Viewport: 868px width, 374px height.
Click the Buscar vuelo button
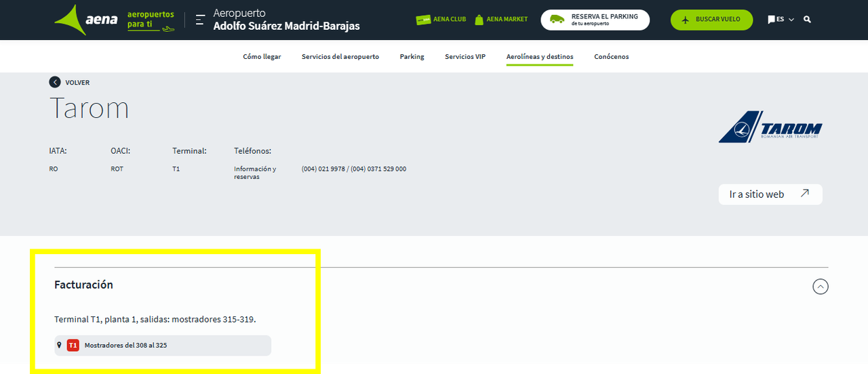click(x=712, y=20)
